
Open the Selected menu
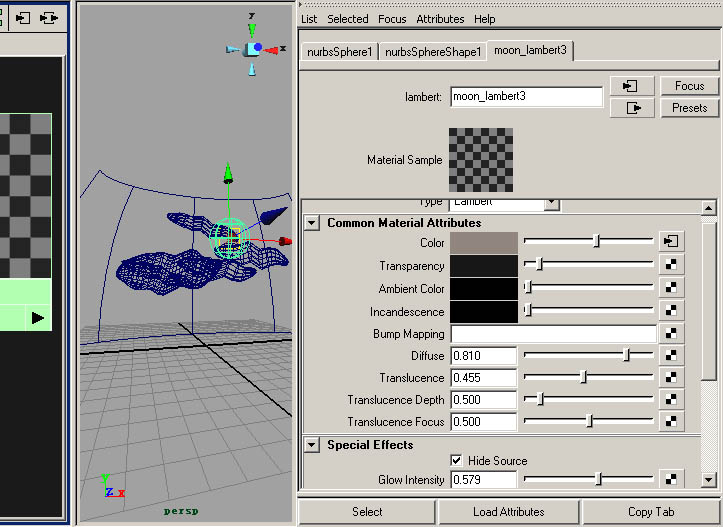pyautogui.click(x=348, y=19)
